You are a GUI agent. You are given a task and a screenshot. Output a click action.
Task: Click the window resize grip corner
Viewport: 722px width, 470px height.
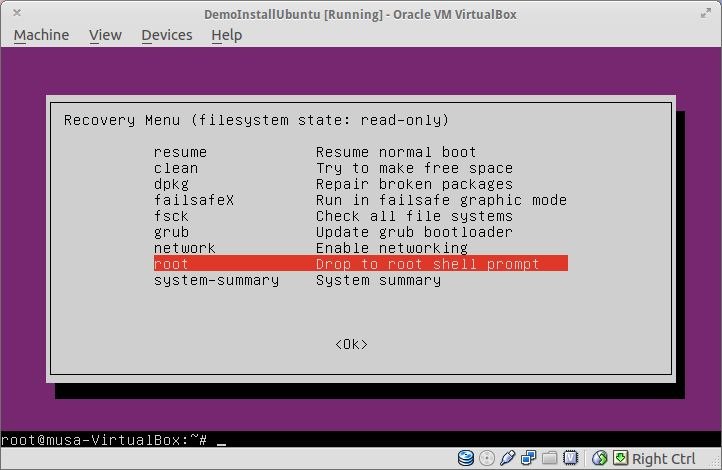(717, 465)
